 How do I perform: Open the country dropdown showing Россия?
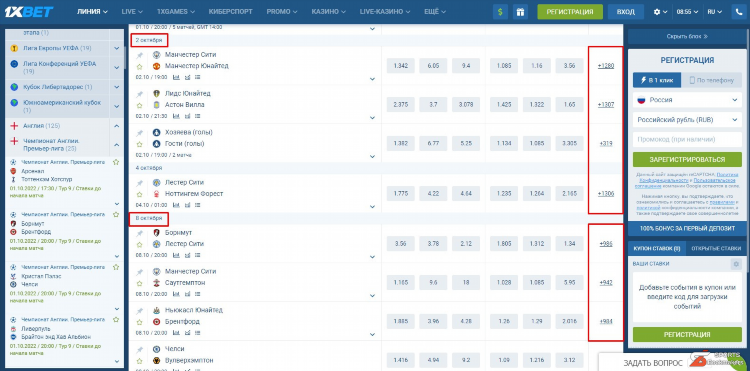[x=687, y=100]
